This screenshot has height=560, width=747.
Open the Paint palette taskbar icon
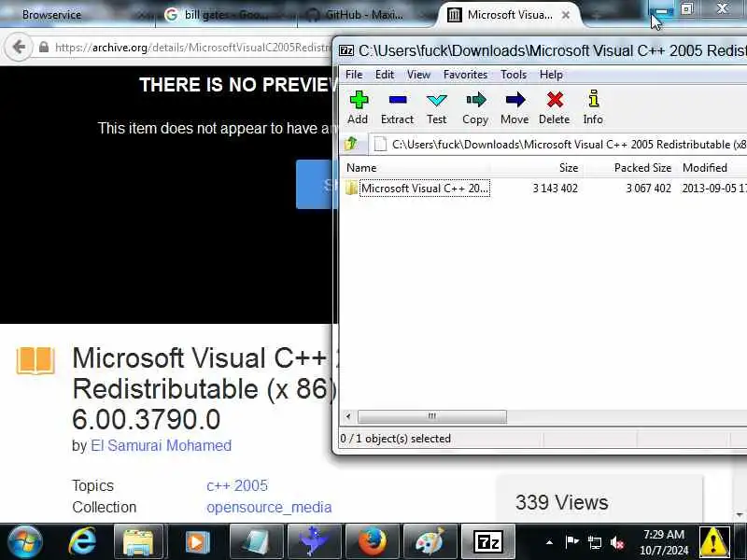pyautogui.click(x=430, y=542)
